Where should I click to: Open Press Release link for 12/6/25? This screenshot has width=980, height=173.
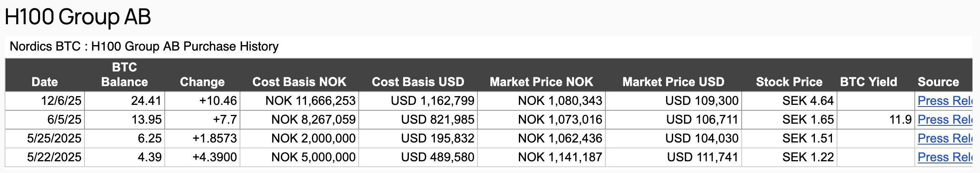pyautogui.click(x=945, y=101)
